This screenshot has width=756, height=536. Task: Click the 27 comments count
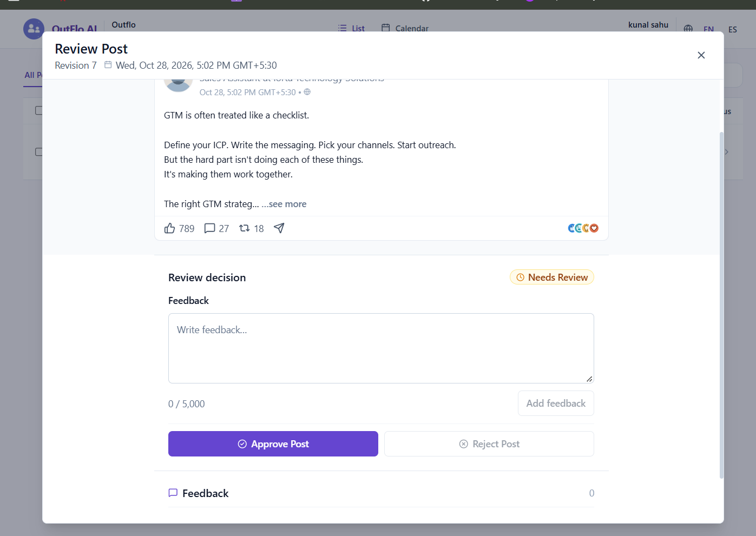[x=224, y=229]
